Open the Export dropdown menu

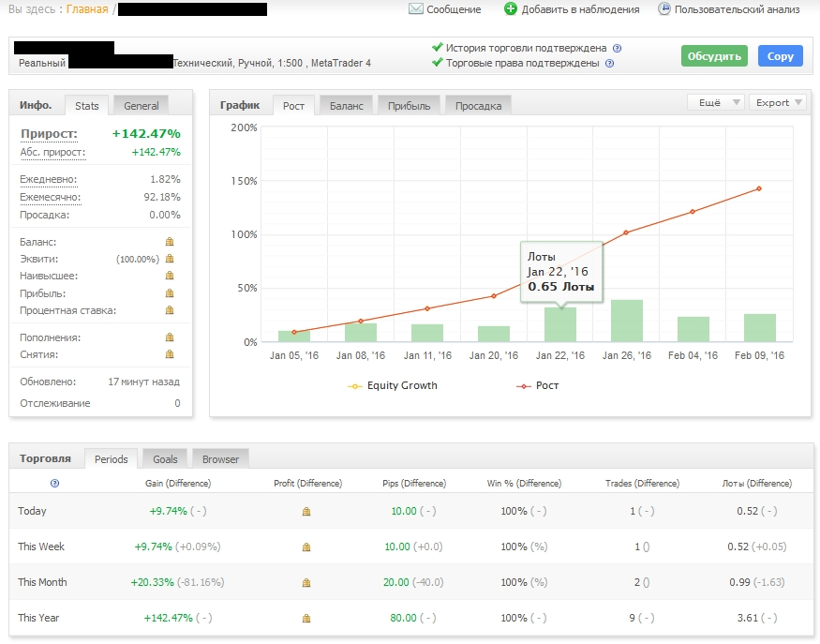click(x=778, y=102)
